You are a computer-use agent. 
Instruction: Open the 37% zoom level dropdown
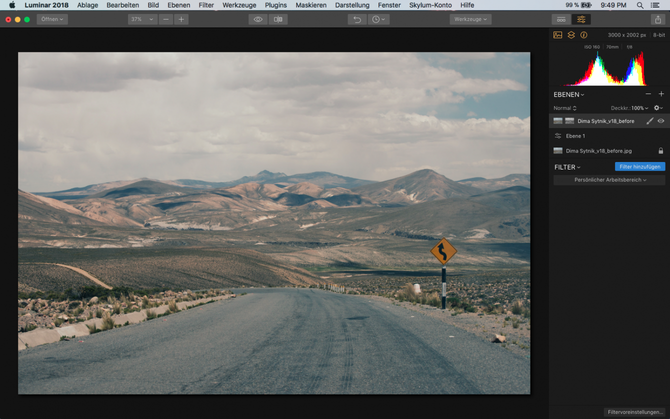coord(142,19)
